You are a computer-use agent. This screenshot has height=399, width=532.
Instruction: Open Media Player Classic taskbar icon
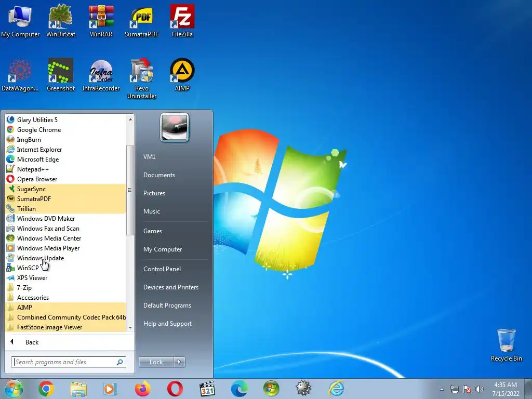(207, 389)
